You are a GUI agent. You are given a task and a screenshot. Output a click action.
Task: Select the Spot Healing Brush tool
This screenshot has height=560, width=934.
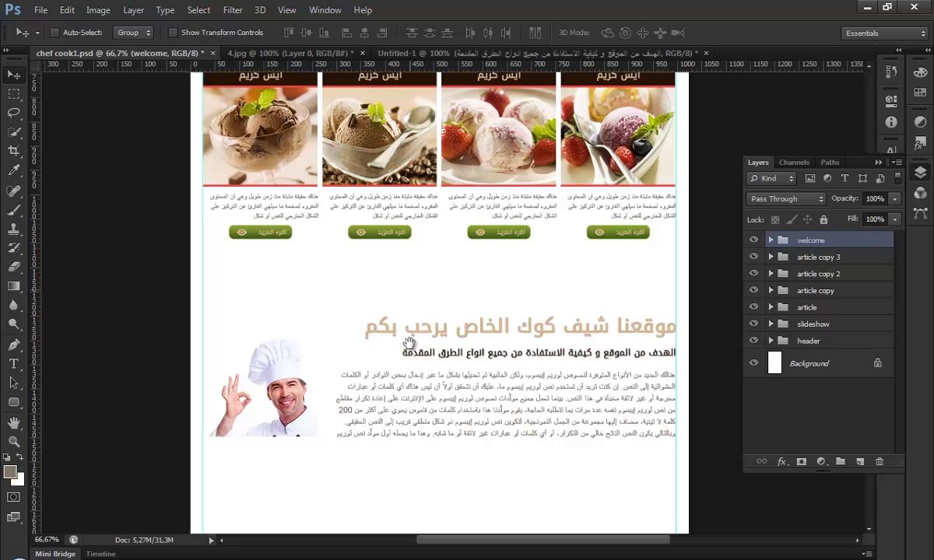click(14, 191)
